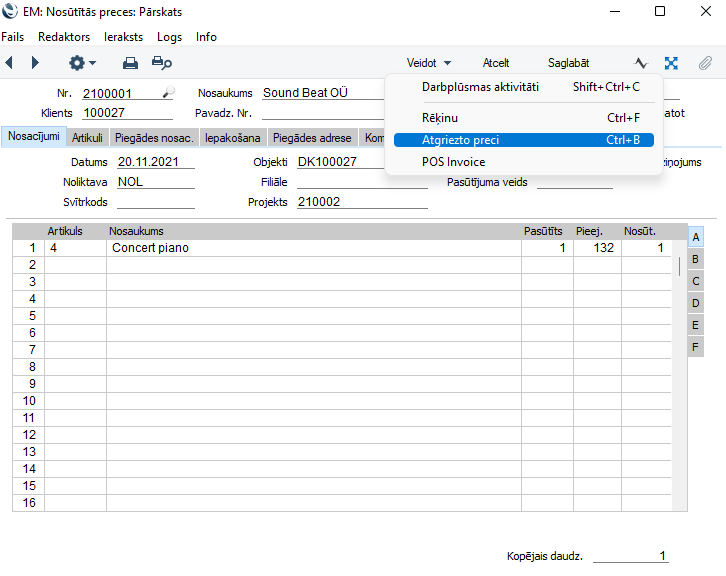Open the Piegādes adrese tab

tap(312, 138)
